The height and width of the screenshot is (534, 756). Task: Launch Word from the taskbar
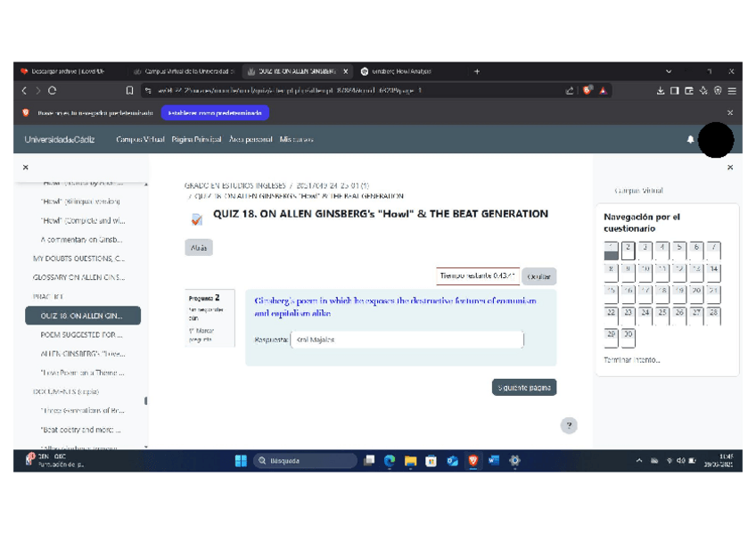[x=493, y=461]
